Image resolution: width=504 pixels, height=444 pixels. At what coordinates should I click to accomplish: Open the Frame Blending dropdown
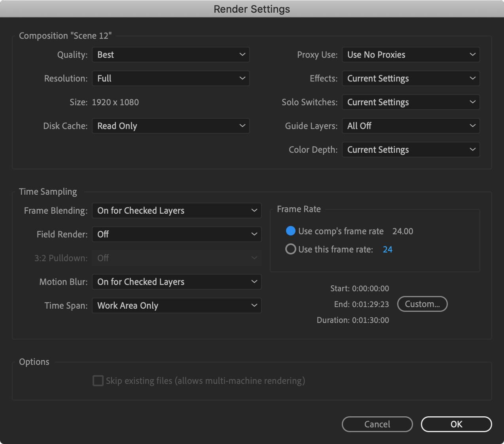[x=177, y=211]
